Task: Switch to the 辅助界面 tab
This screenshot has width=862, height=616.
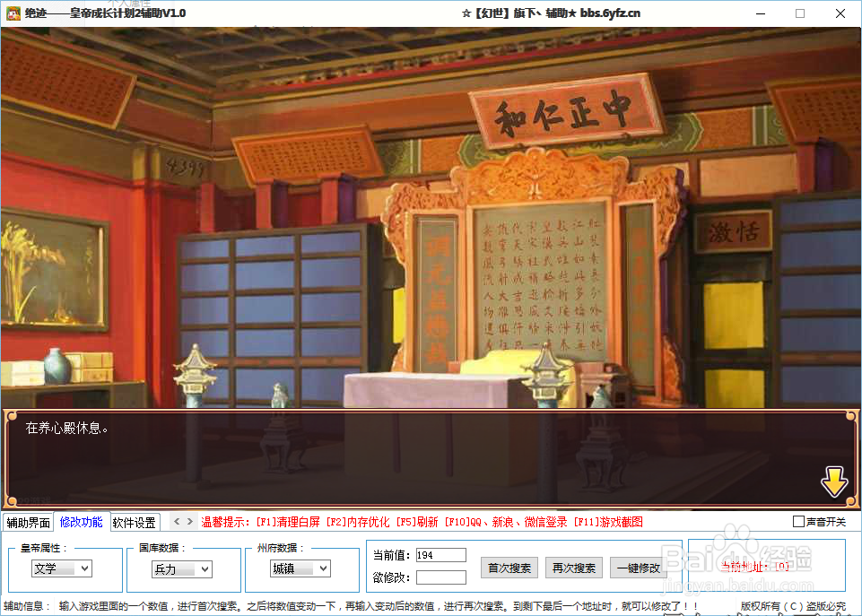Action: point(29,520)
